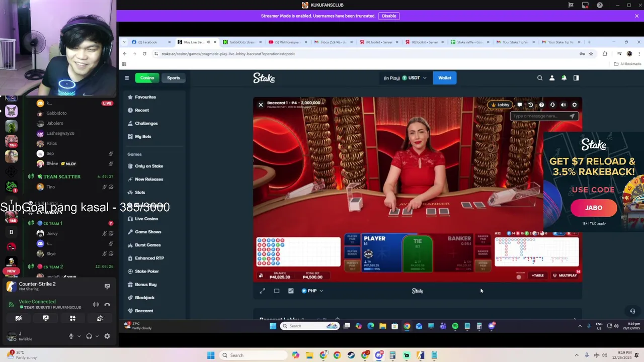
Task: Select the Sports tab
Action: click(x=174, y=78)
